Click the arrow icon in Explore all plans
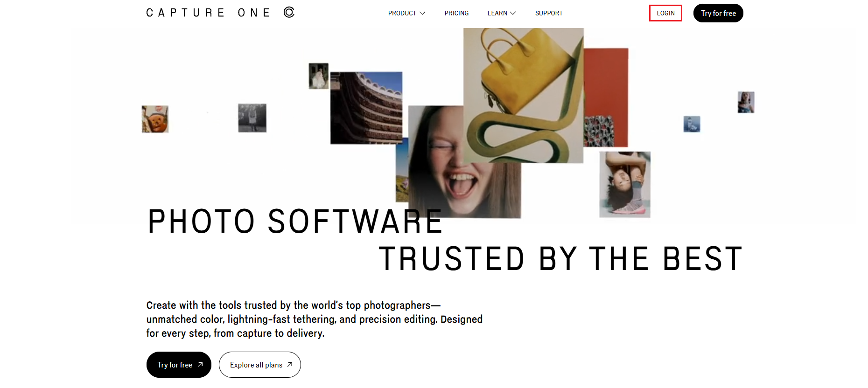The image size is (868, 388). pos(290,365)
